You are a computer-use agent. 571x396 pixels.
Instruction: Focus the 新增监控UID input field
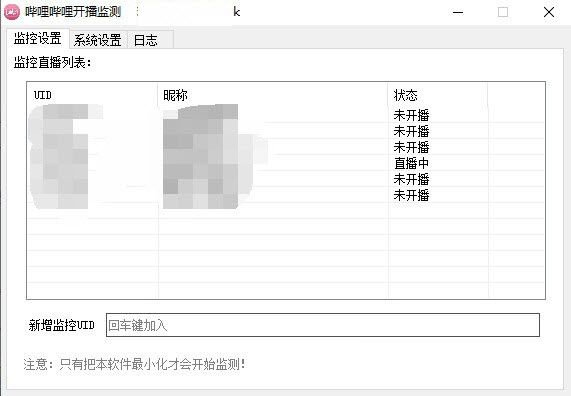pos(323,325)
